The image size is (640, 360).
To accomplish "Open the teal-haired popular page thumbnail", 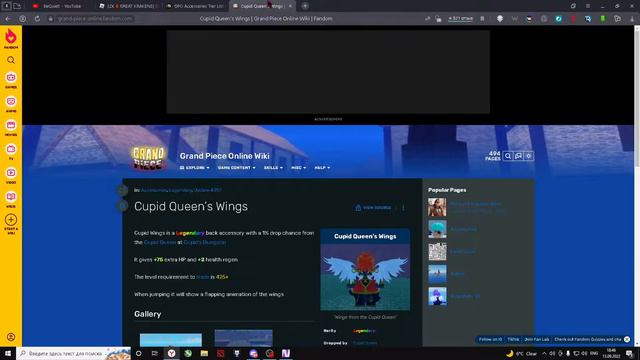I will tap(437, 229).
